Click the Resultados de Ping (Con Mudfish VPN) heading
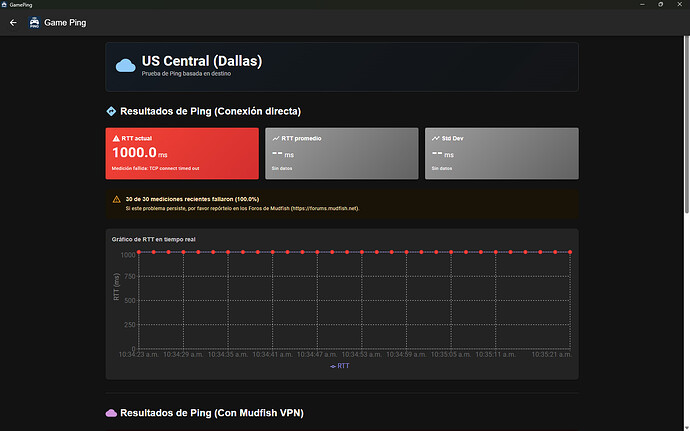The image size is (690, 431). pos(212,413)
